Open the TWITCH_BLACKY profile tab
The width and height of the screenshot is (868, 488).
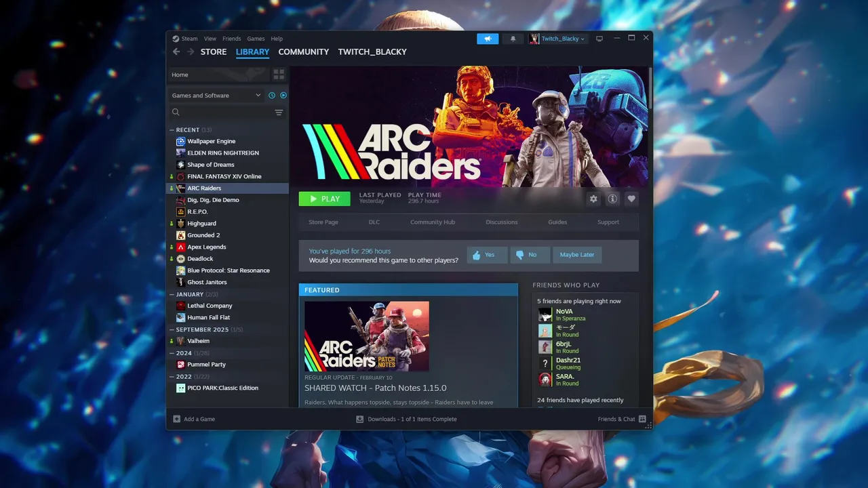[372, 52]
